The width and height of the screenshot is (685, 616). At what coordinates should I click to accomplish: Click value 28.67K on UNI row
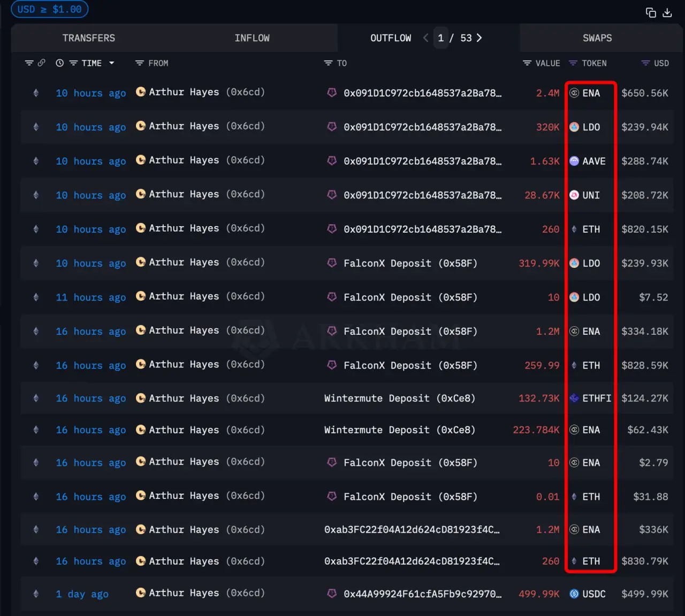542,195
